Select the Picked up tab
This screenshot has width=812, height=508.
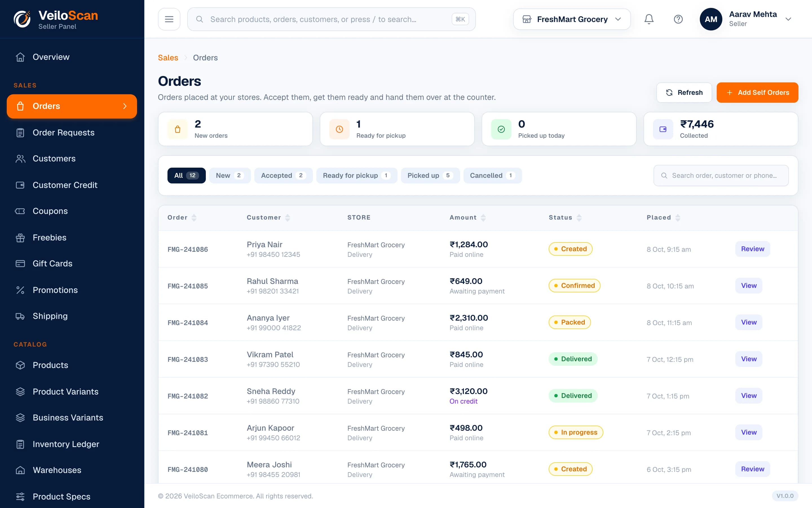[x=430, y=175]
